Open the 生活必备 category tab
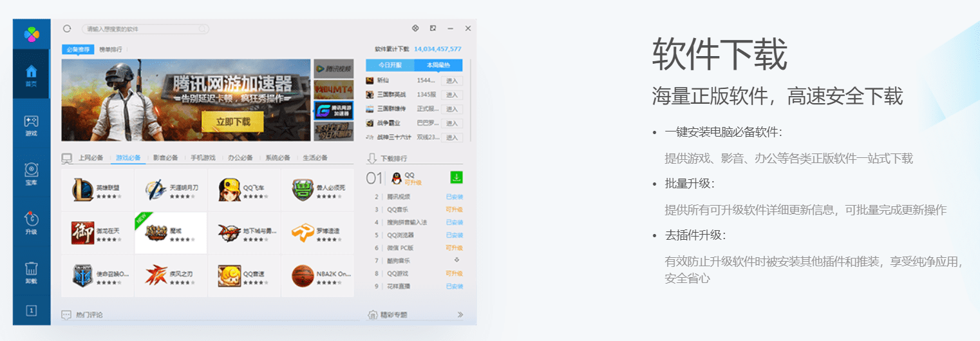The width and height of the screenshot is (980, 341). (315, 157)
